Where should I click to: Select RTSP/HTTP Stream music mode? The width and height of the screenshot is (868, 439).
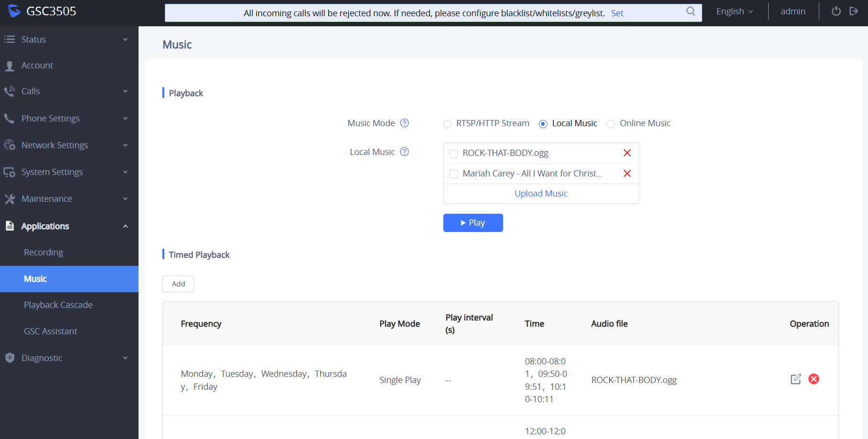tap(448, 124)
